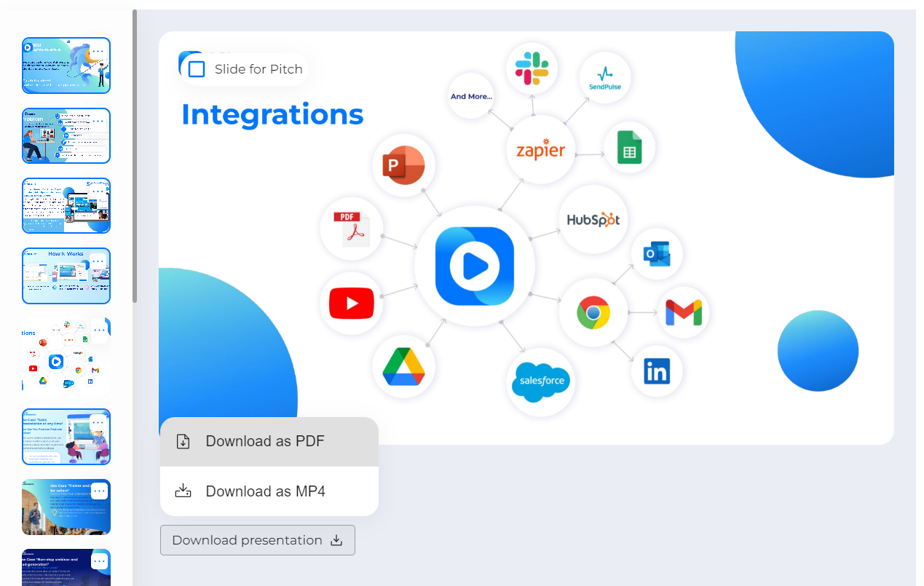Click the HubSpot logo circle
This screenshot has width=924, height=586.
click(x=593, y=219)
